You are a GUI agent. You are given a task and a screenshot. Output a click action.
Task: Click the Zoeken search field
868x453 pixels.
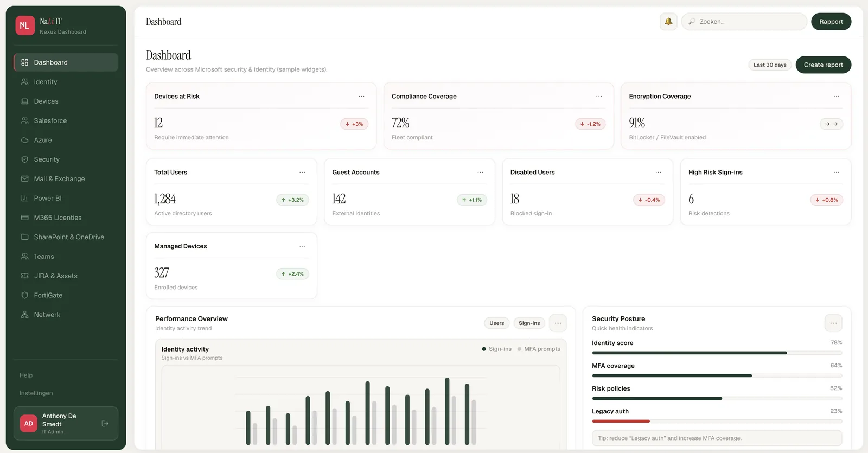[744, 22]
